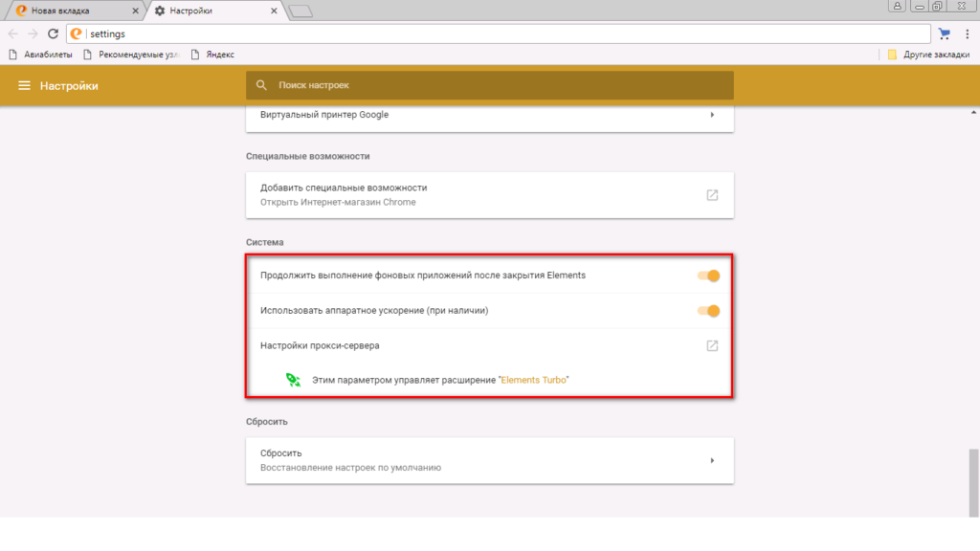Click the Система section heading
The height and width of the screenshot is (551, 980).
pyautogui.click(x=264, y=242)
